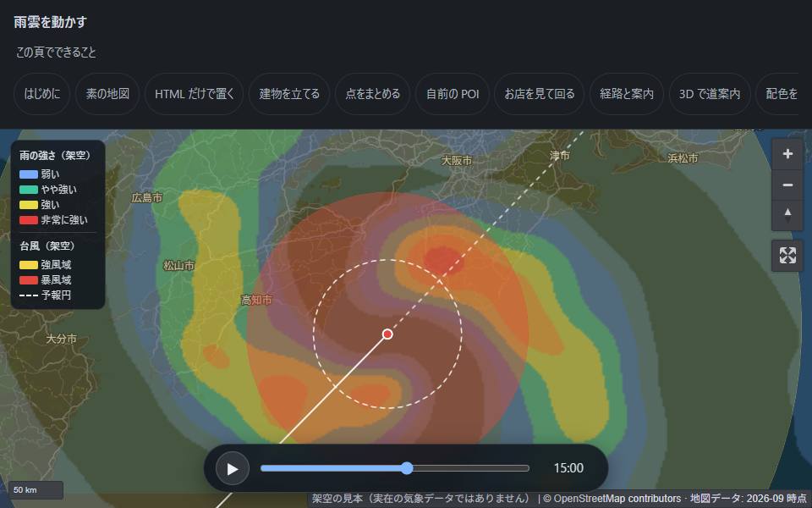
Task: Click the 雨雲を動かす page heading
Action: pyautogui.click(x=50, y=22)
